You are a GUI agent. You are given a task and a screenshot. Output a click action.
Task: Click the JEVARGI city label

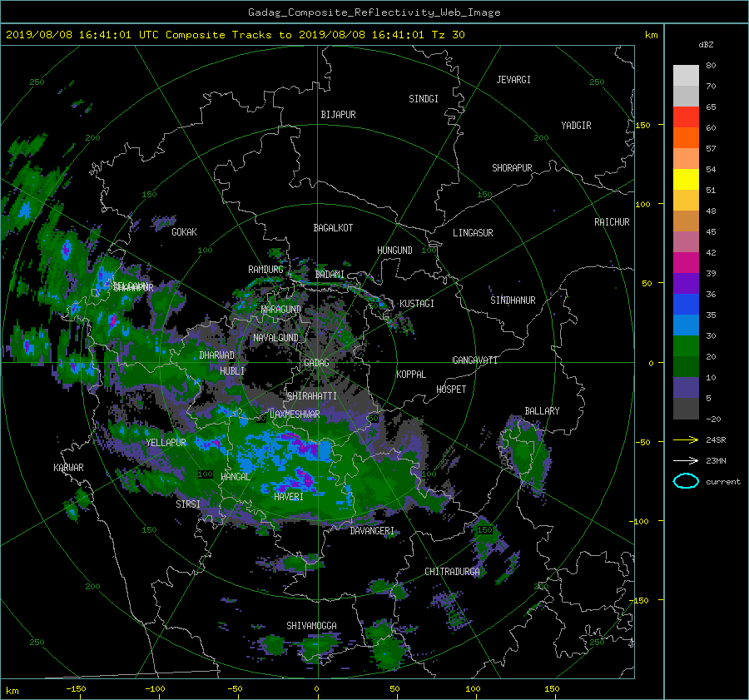point(513,80)
